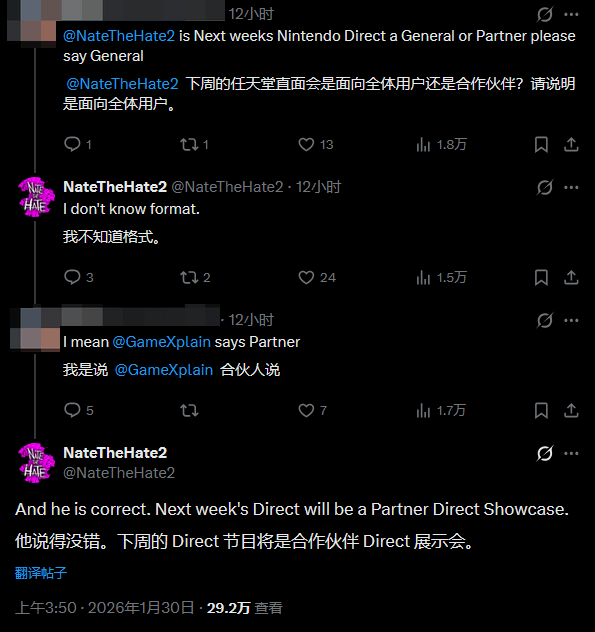View the 29.2万 查看 view count
This screenshot has height=632, width=595.
pyautogui.click(x=244, y=608)
